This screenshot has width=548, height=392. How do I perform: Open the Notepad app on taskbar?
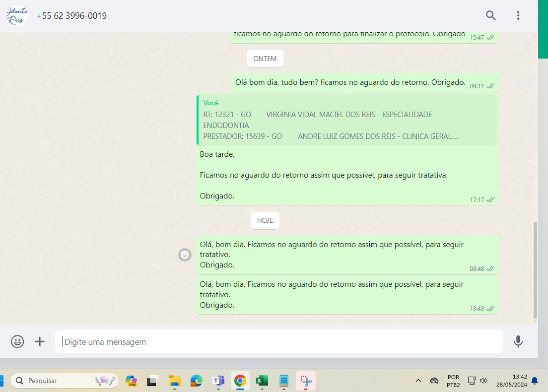click(x=284, y=381)
